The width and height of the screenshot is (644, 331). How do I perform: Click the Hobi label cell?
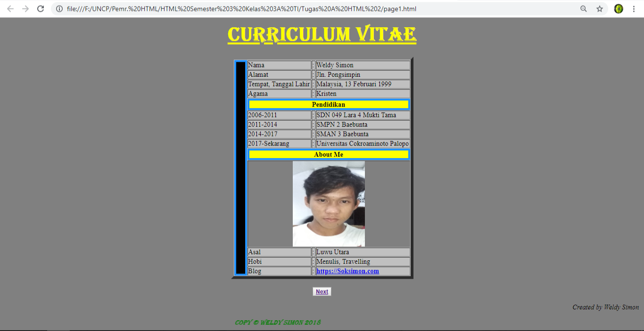click(x=279, y=261)
